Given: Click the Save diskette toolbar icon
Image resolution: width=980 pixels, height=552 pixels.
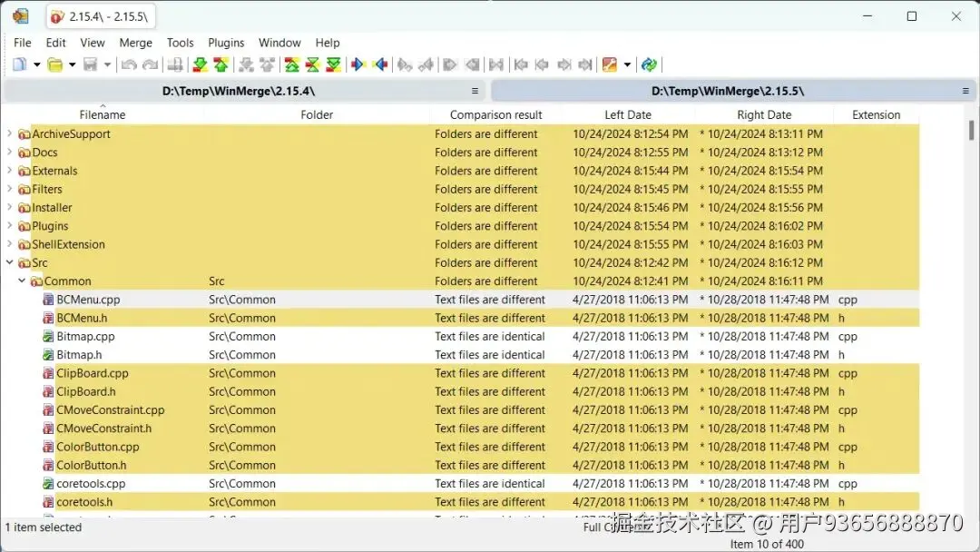Looking at the screenshot, I should click(91, 64).
